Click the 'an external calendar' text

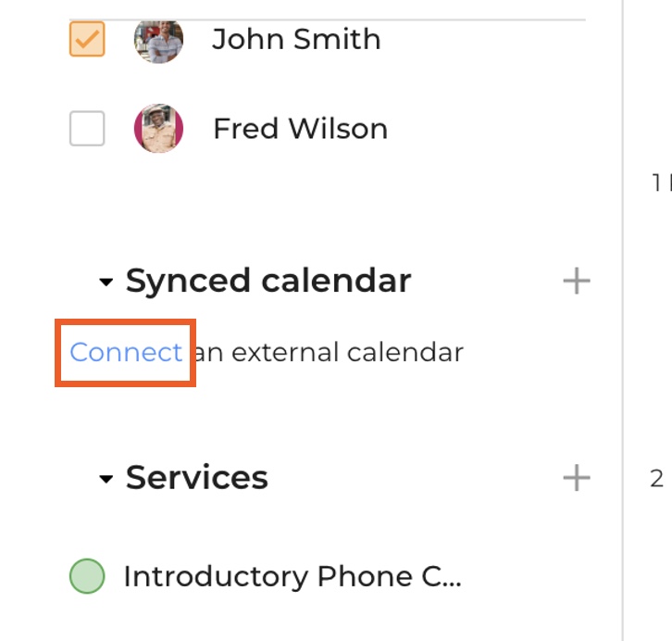coord(329,352)
